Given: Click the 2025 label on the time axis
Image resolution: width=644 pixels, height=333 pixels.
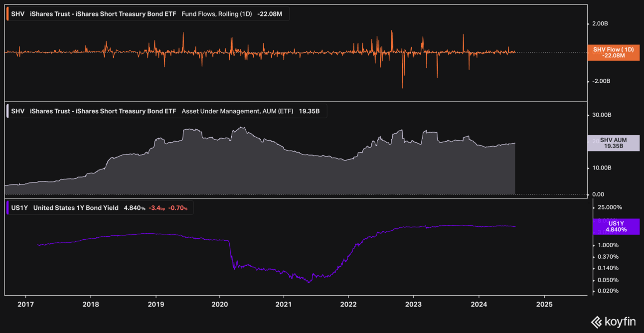Looking at the screenshot, I should [544, 304].
